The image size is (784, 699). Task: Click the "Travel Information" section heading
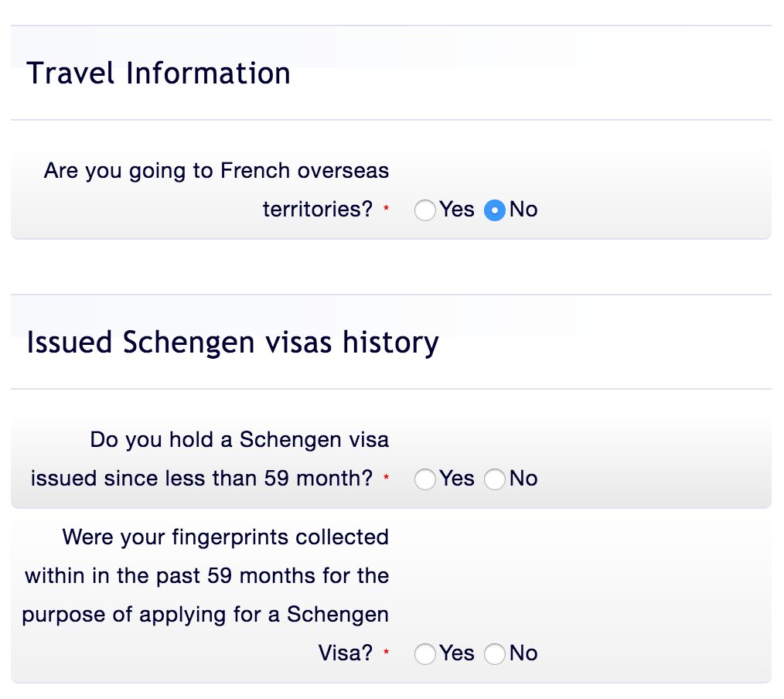coord(159,73)
